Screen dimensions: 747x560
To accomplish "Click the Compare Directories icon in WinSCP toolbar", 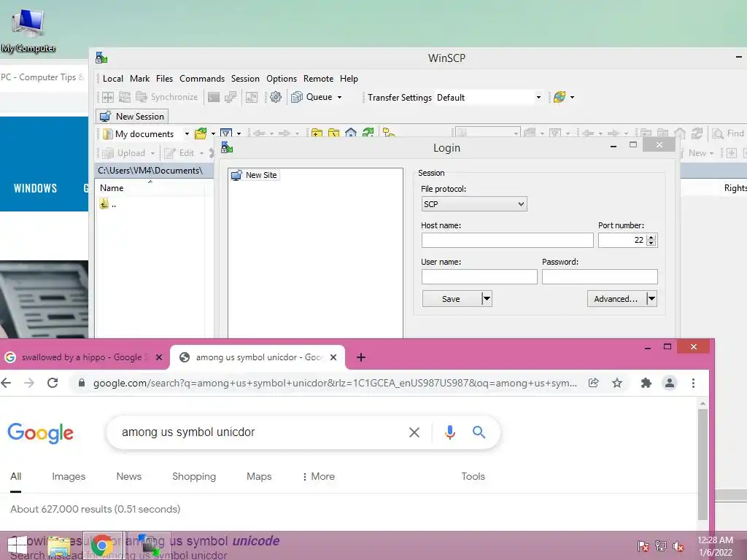I will (108, 97).
